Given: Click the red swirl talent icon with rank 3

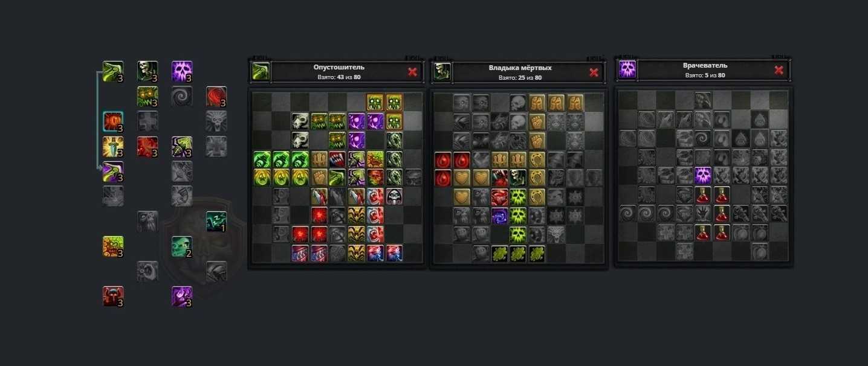Looking at the screenshot, I should click(216, 96).
